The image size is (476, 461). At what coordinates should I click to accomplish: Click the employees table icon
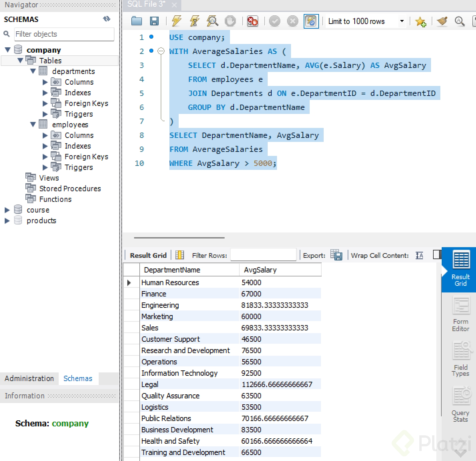point(43,124)
